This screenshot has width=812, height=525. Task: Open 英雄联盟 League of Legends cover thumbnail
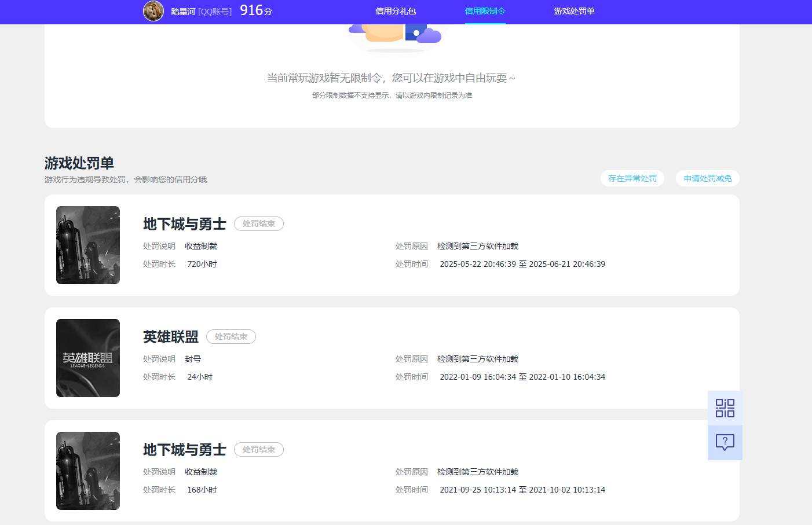(x=88, y=358)
